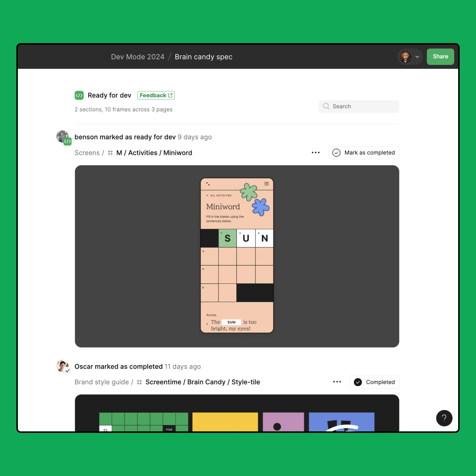Click Brain candy spec breadcrumb tab
The image size is (476, 476).
pos(204,57)
